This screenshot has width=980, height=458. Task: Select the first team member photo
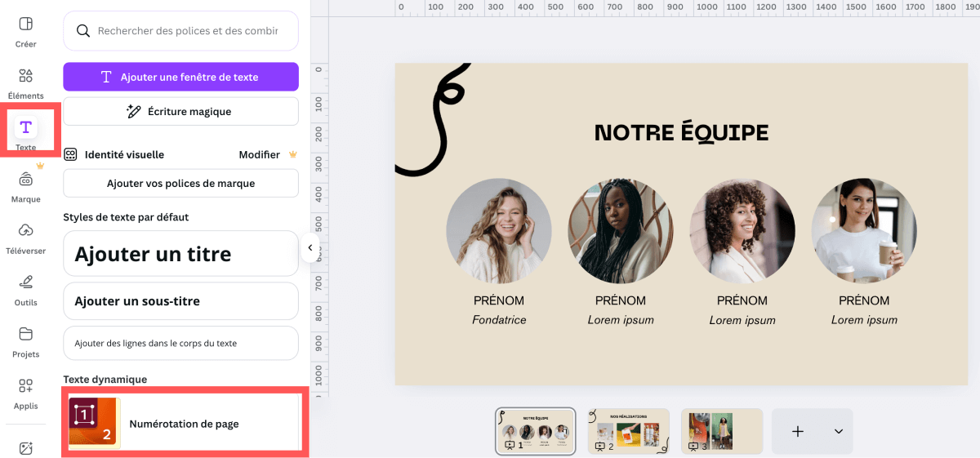pyautogui.click(x=499, y=231)
